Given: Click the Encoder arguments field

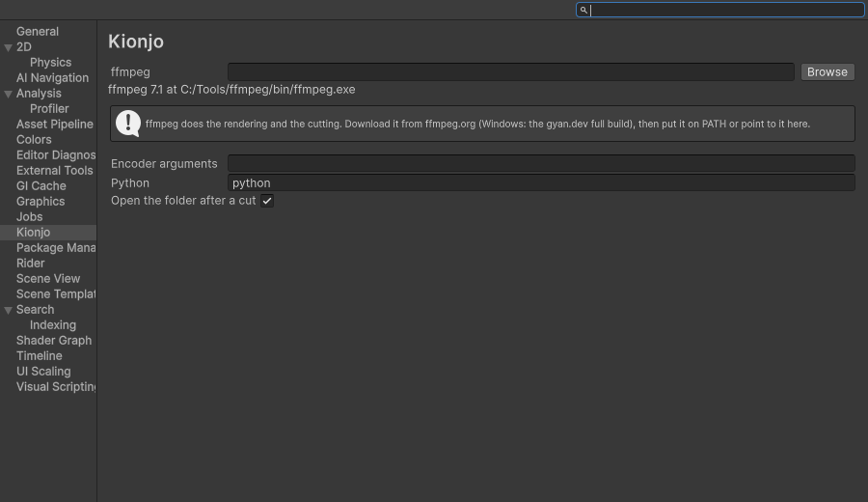Looking at the screenshot, I should click(541, 163).
